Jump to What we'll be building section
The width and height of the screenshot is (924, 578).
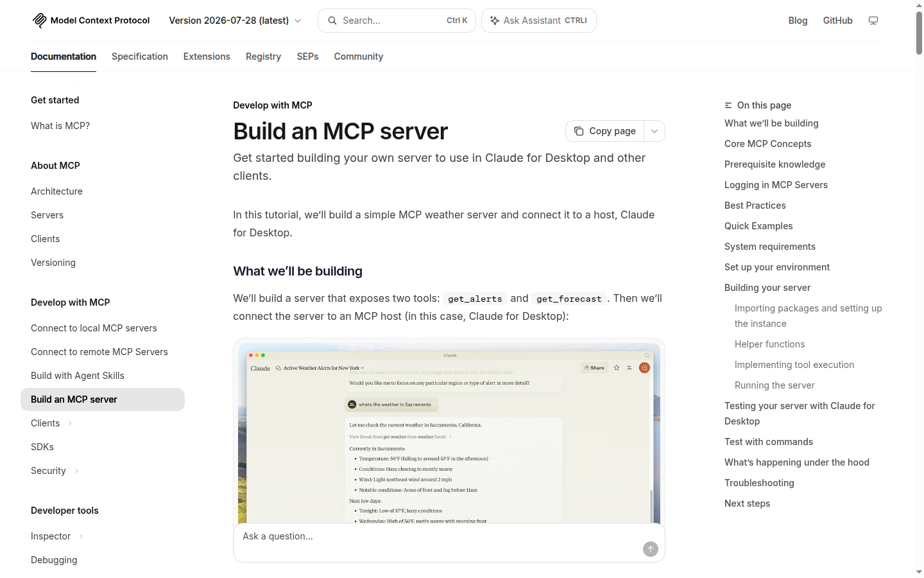pos(771,123)
